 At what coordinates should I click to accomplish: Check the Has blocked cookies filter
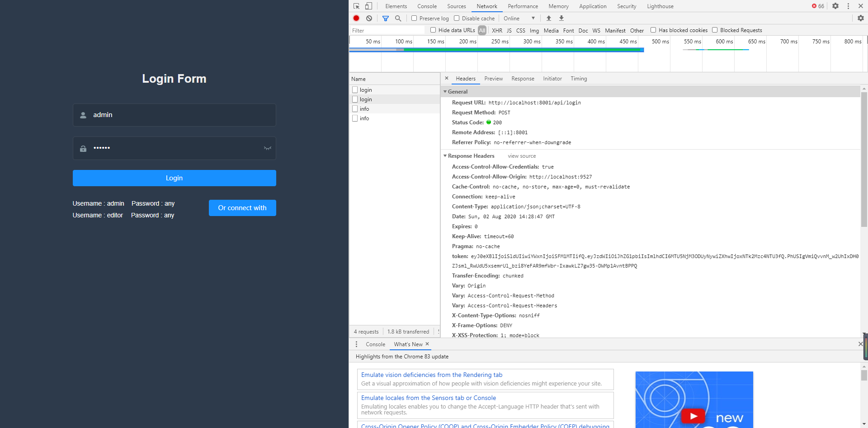pos(653,30)
